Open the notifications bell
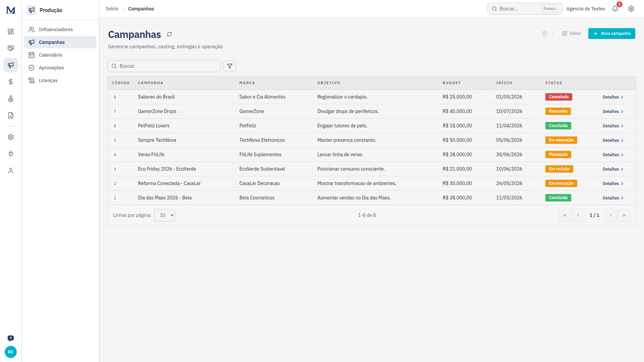The image size is (644, 362). (615, 9)
